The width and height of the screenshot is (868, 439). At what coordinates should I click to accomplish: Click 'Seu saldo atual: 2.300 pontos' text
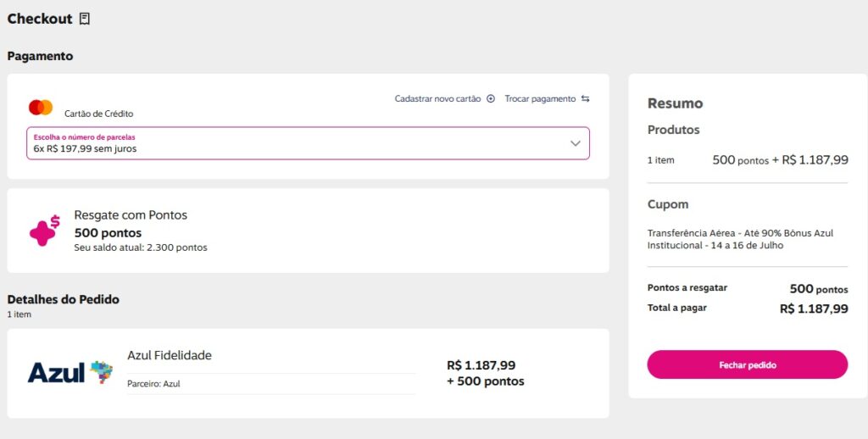point(141,247)
